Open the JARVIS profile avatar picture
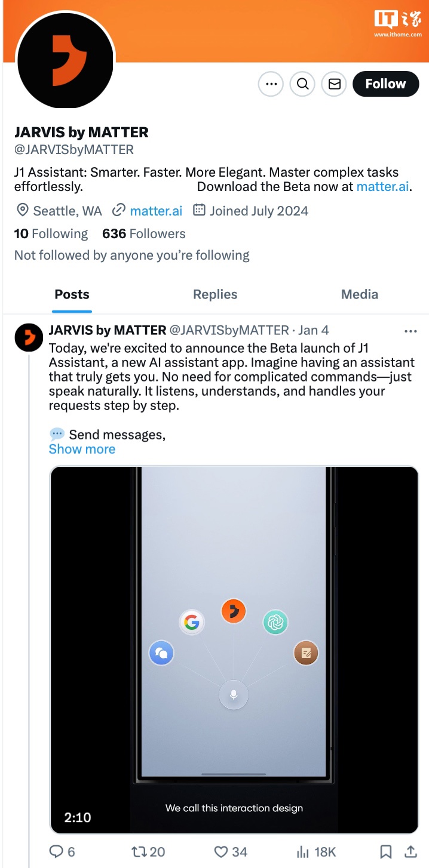 (65, 60)
